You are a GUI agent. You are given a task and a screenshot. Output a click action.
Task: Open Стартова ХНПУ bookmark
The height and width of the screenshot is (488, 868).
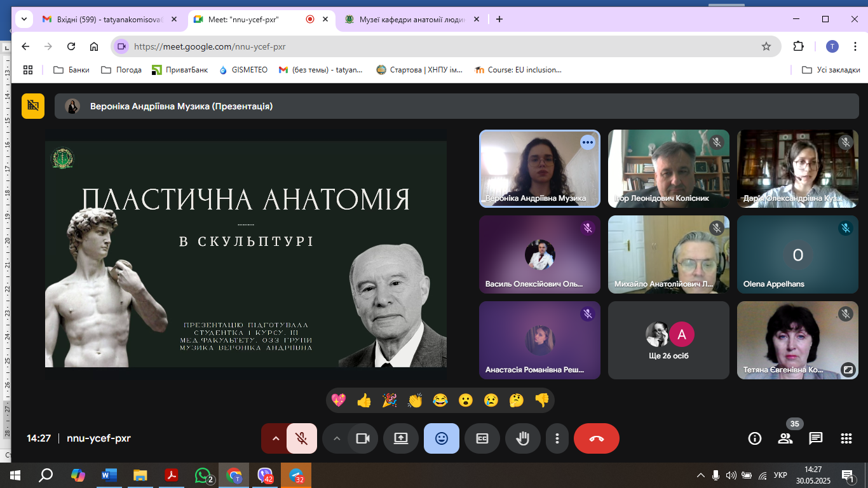point(419,70)
